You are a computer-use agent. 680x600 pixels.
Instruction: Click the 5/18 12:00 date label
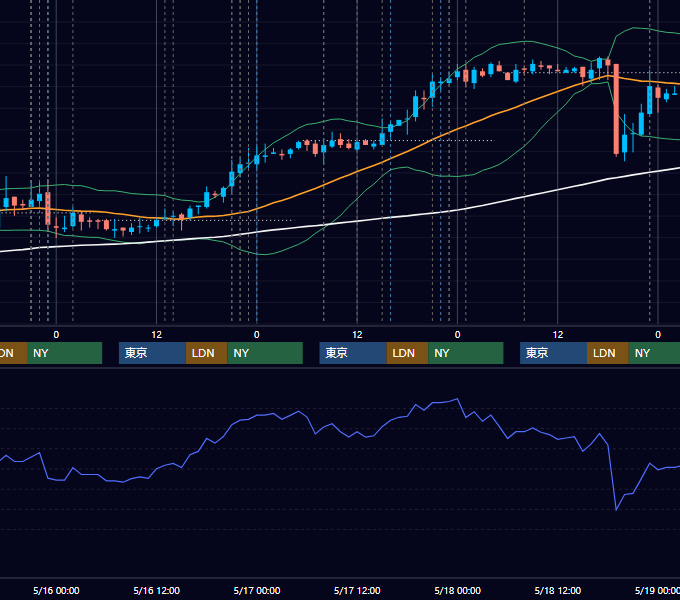point(558,590)
